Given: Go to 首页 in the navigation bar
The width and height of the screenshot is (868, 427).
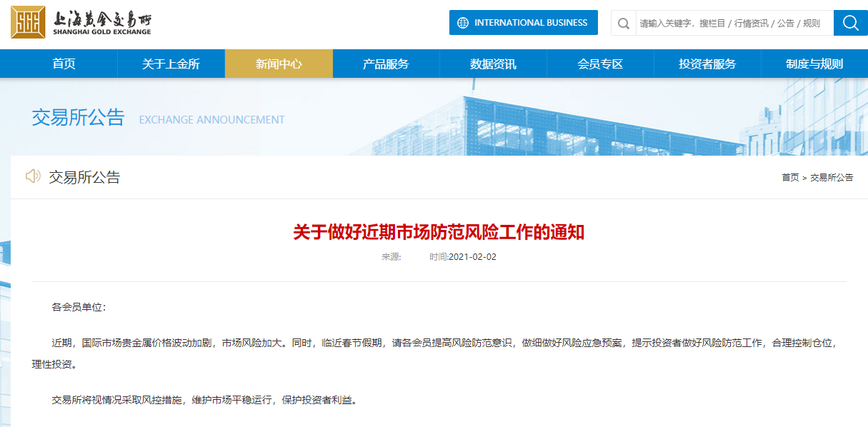Looking at the screenshot, I should [64, 64].
